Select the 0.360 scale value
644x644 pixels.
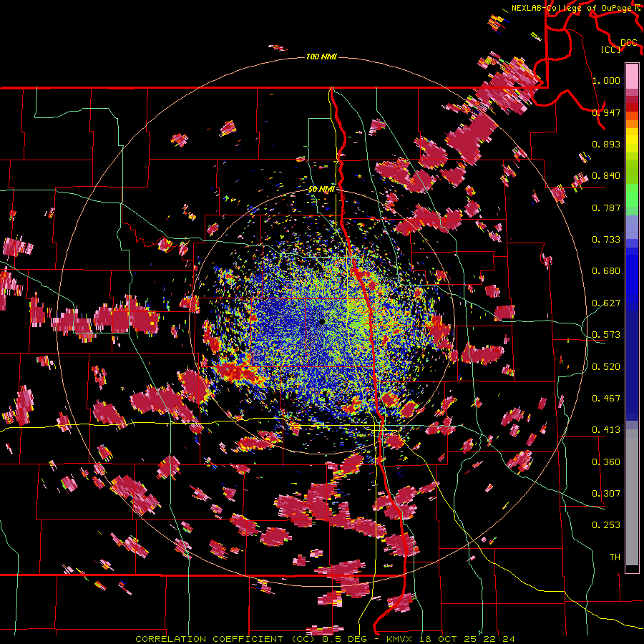pos(606,462)
